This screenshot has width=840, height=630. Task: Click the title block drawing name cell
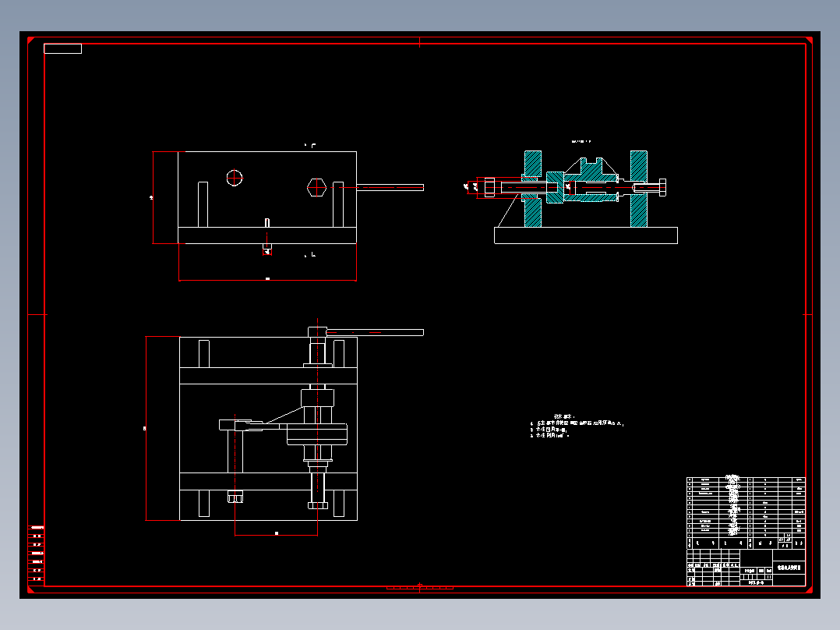789,568
